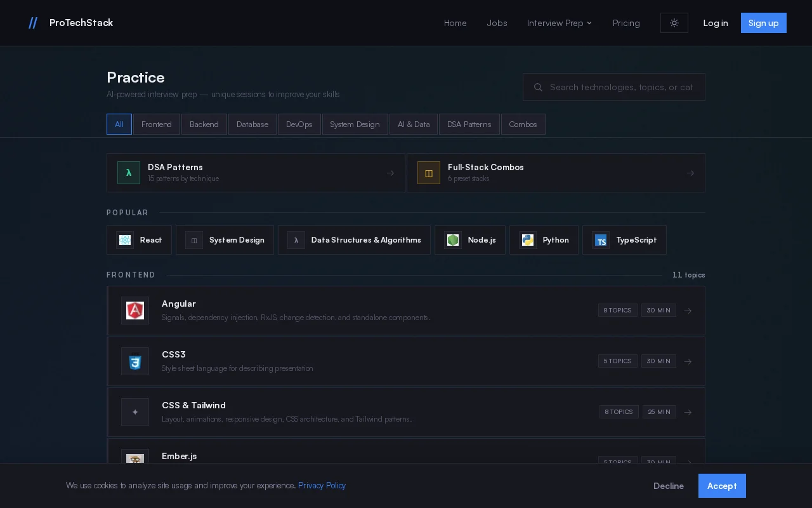Open the Node.js popular chip
The height and width of the screenshot is (508, 812).
pos(470,240)
